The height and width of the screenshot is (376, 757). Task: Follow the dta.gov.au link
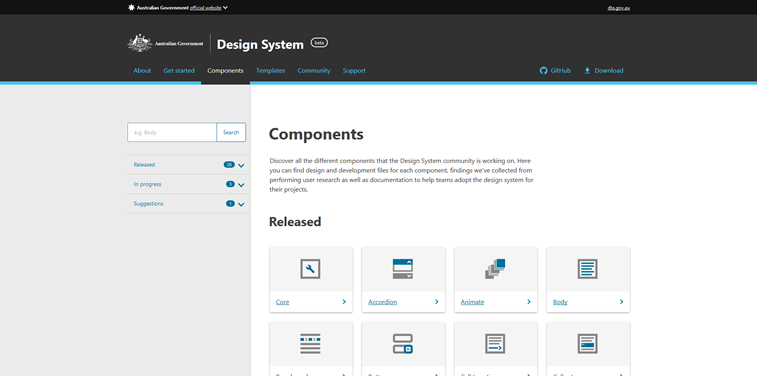pos(619,8)
